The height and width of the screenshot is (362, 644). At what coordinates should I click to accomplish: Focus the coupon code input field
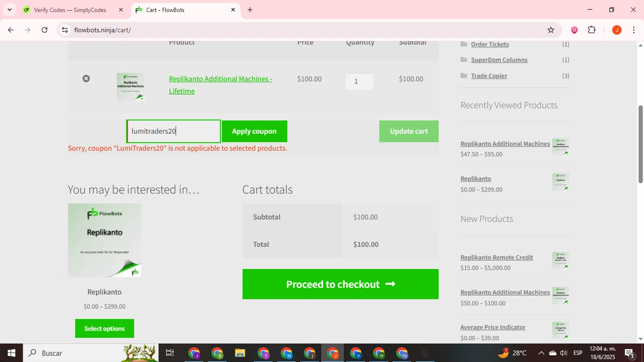click(x=173, y=131)
